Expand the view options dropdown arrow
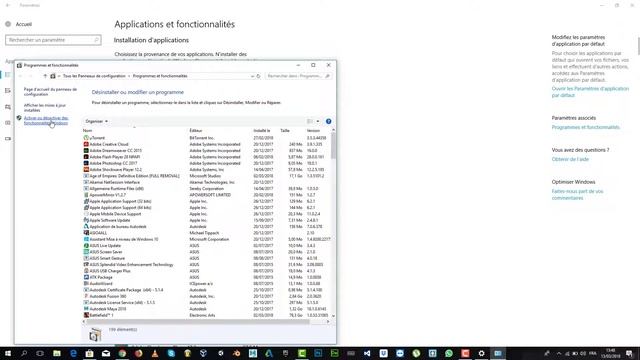 [318, 121]
